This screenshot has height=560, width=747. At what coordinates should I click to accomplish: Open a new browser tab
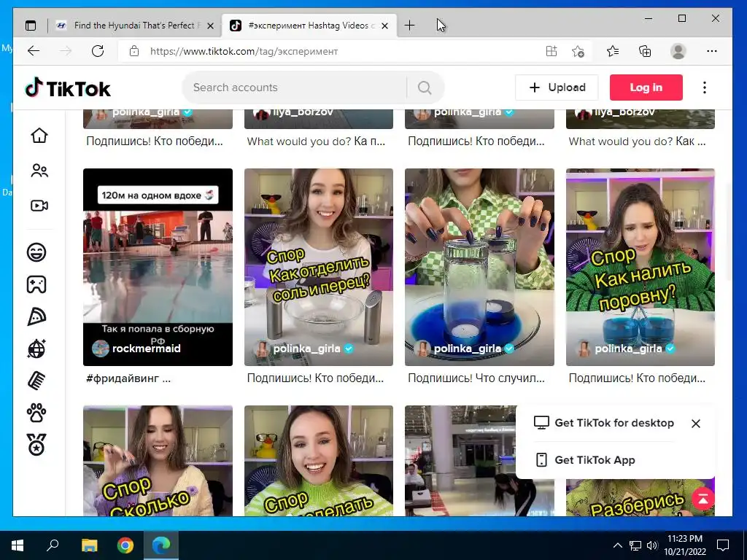409,26
